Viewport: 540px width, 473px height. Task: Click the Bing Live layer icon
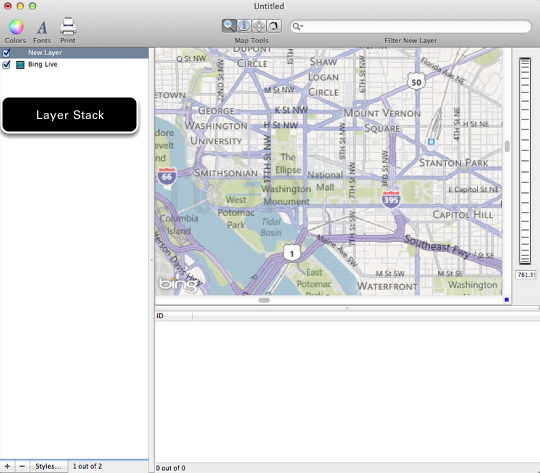[20, 64]
